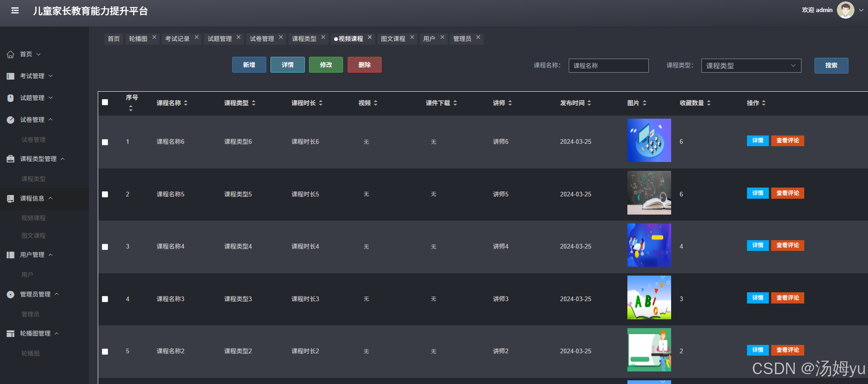Click the red 删除 button
The width and height of the screenshot is (868, 384).
coord(364,65)
